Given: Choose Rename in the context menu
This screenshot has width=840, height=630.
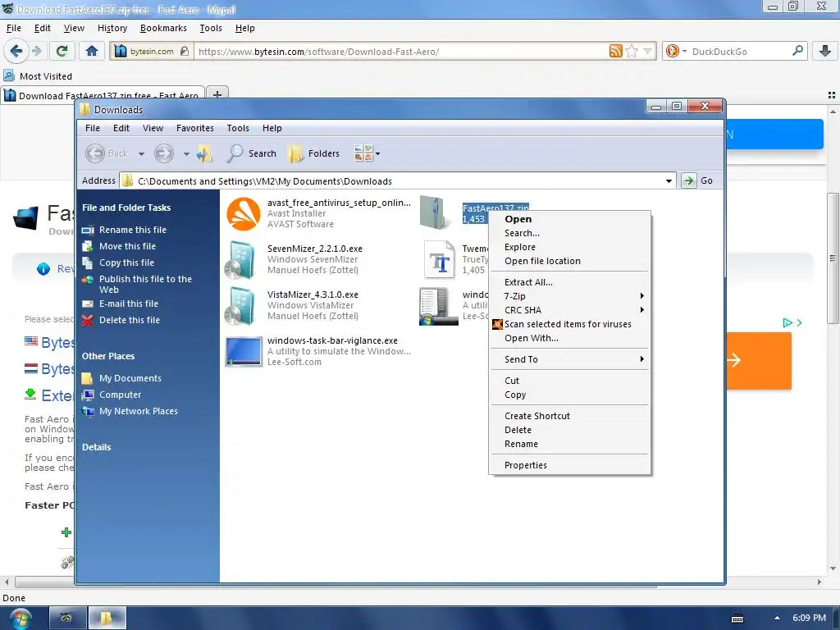Looking at the screenshot, I should [x=570, y=444].
